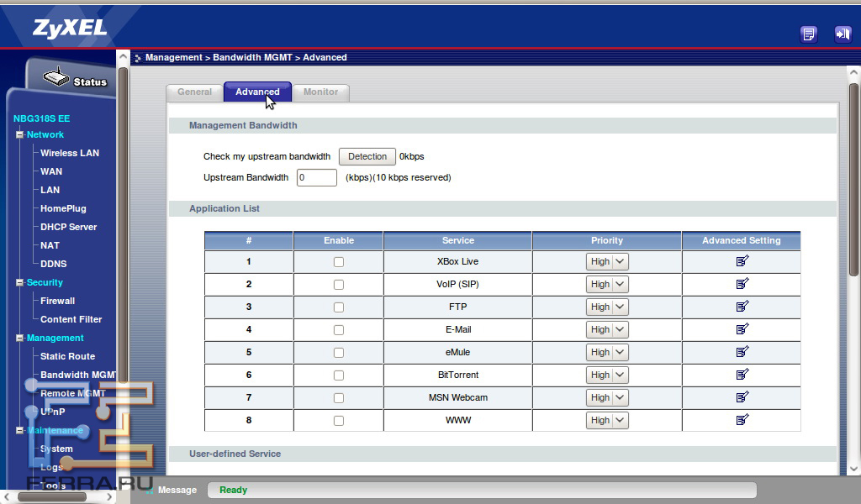Enable the E-Mail service checkbox
The width and height of the screenshot is (861, 504).
pyautogui.click(x=339, y=330)
